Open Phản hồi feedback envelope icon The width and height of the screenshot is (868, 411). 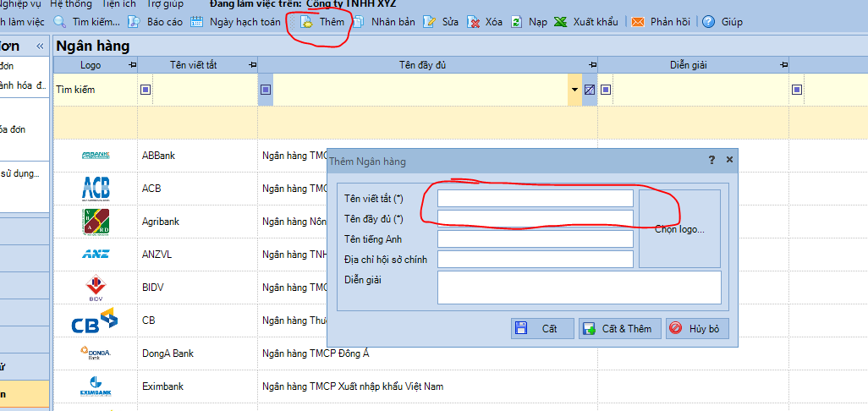tap(637, 22)
